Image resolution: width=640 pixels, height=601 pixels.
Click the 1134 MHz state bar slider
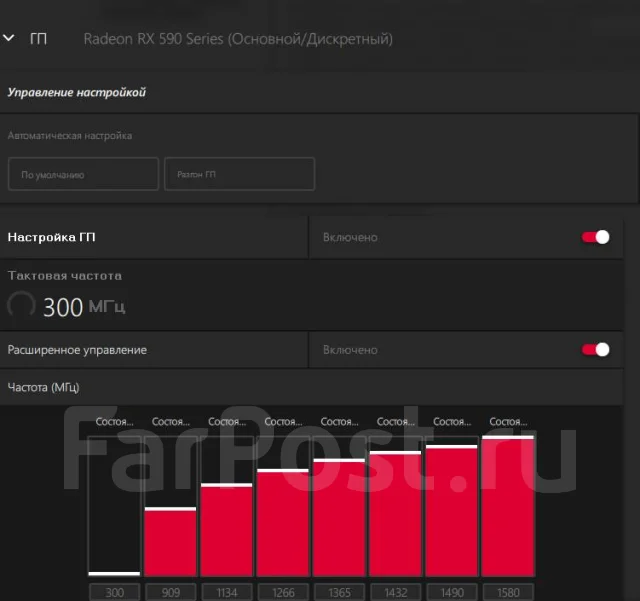tap(227, 506)
